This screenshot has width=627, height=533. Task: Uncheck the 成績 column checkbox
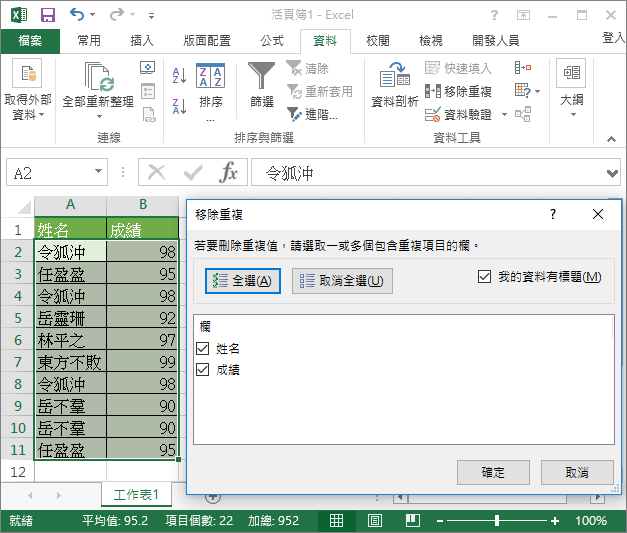203,369
